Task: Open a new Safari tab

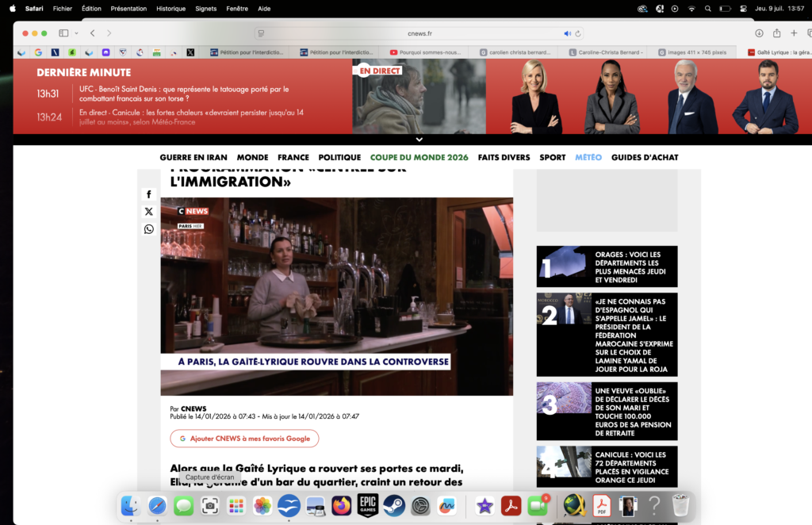Action: 794,33
